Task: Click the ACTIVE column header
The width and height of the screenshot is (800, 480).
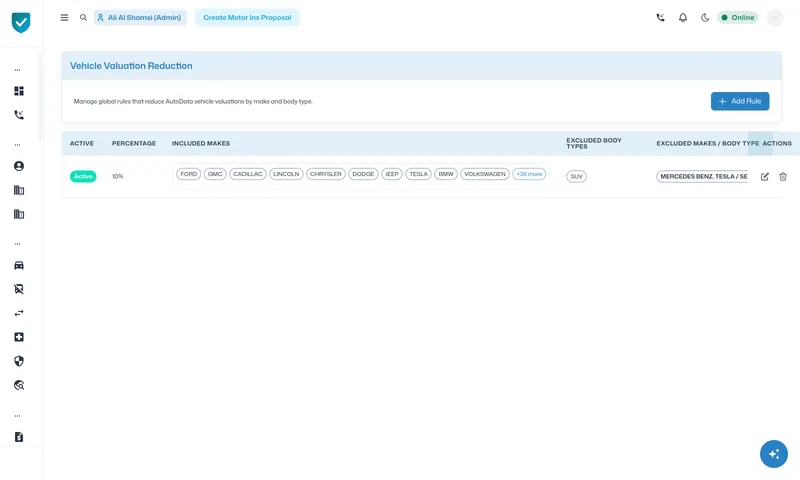Action: pyautogui.click(x=82, y=143)
